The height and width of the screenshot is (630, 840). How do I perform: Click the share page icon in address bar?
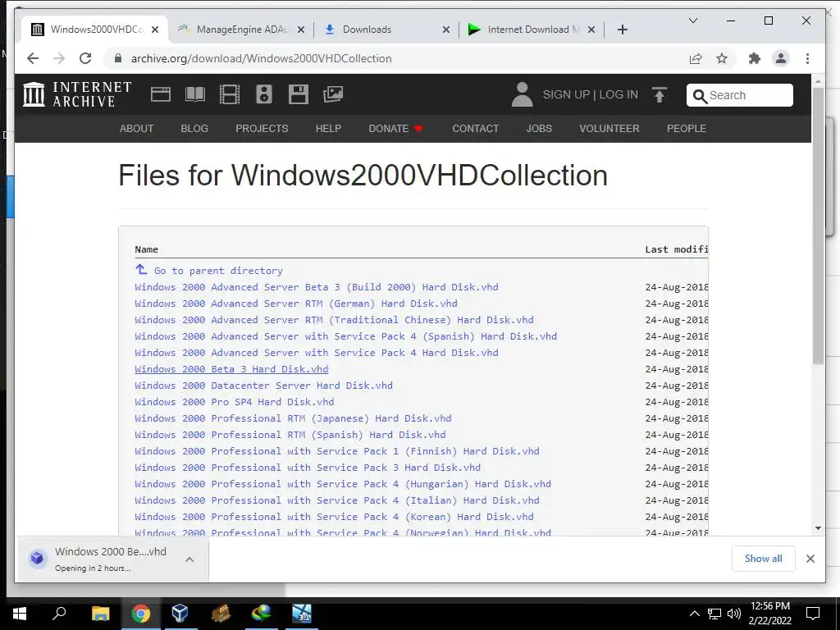pyautogui.click(x=696, y=58)
